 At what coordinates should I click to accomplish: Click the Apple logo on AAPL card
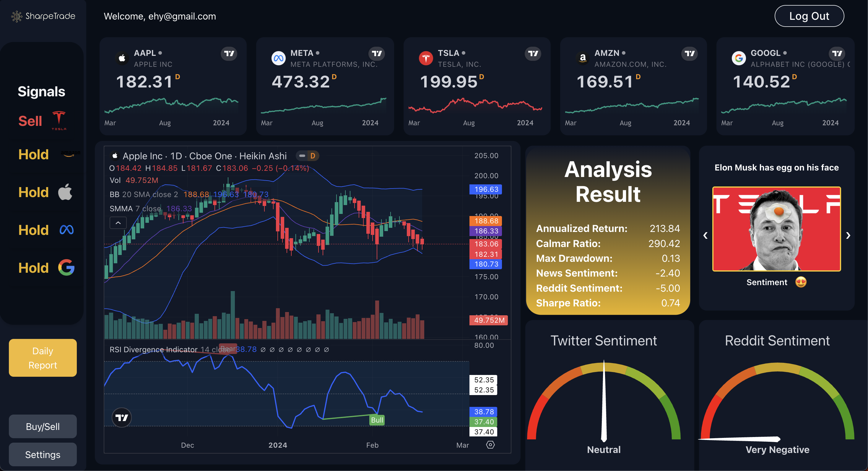[x=122, y=58]
